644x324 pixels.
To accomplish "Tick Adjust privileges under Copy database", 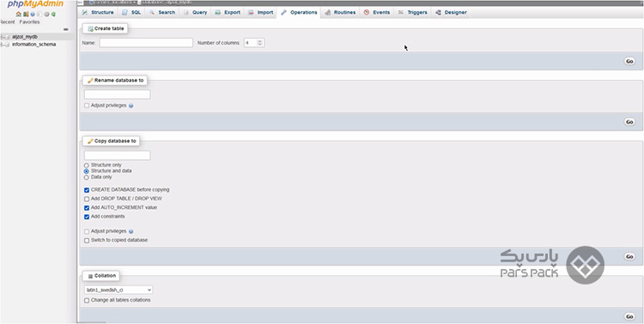I will (x=87, y=231).
